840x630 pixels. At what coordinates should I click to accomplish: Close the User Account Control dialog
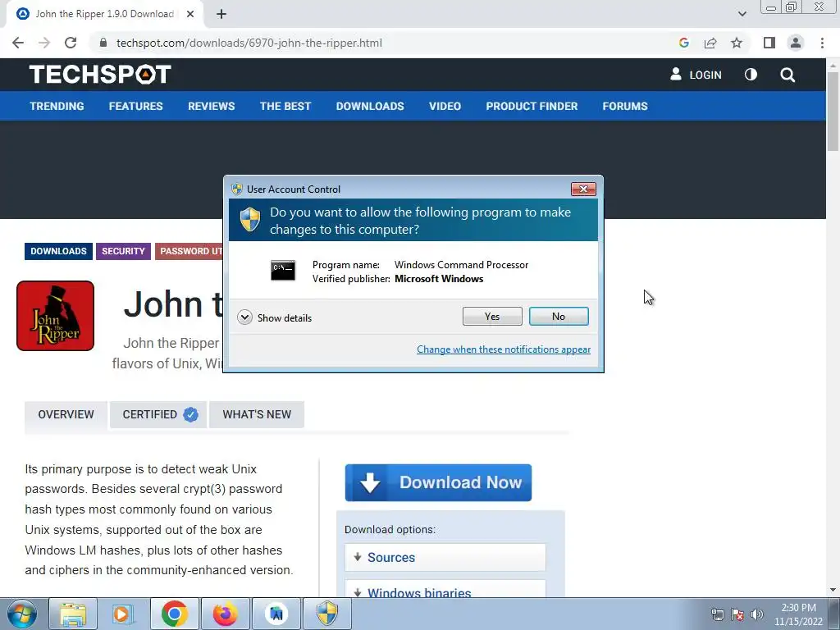click(x=583, y=189)
